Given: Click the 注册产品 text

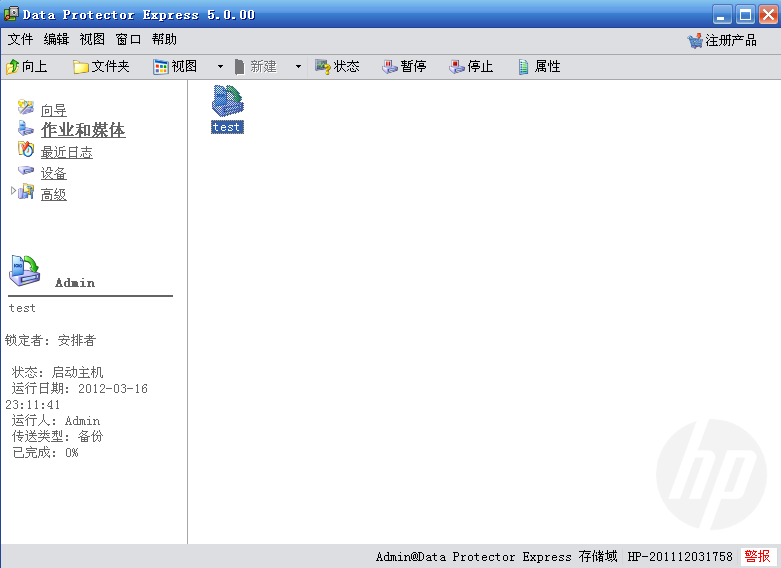Looking at the screenshot, I should (x=731, y=40).
